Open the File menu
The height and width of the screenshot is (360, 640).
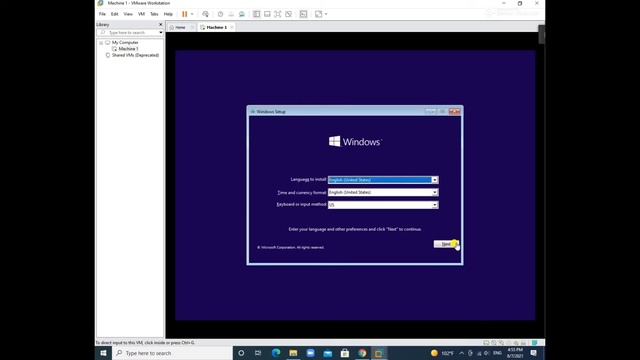tap(102, 14)
